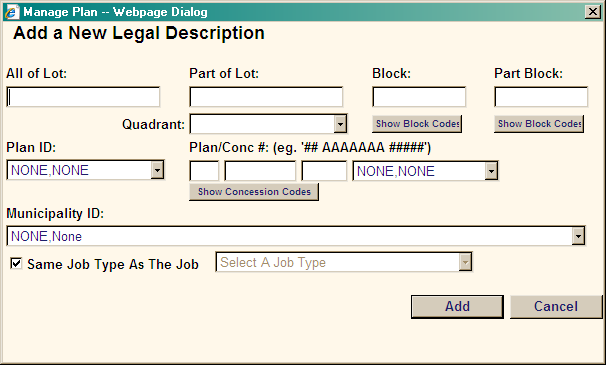This screenshot has width=606, height=365.
Task: Focus the All of Lot text field
Action: [x=83, y=97]
